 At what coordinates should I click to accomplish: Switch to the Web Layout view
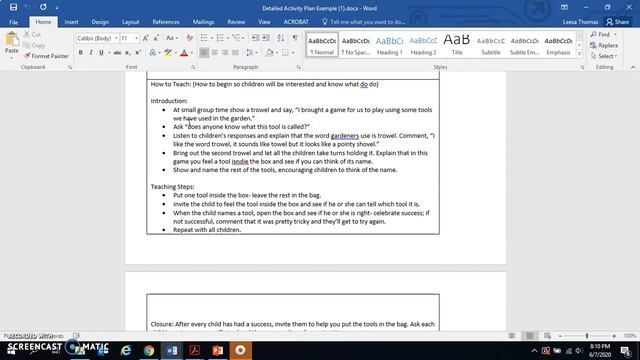pos(547,336)
